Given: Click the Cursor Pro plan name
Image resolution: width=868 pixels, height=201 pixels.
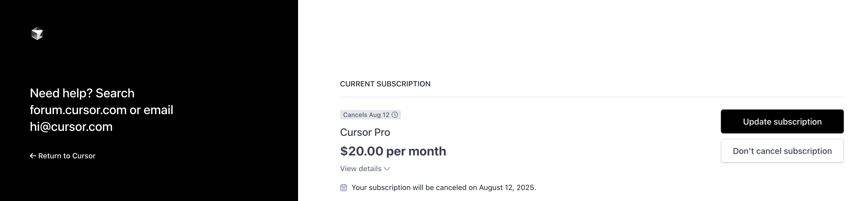Looking at the screenshot, I should [365, 132].
